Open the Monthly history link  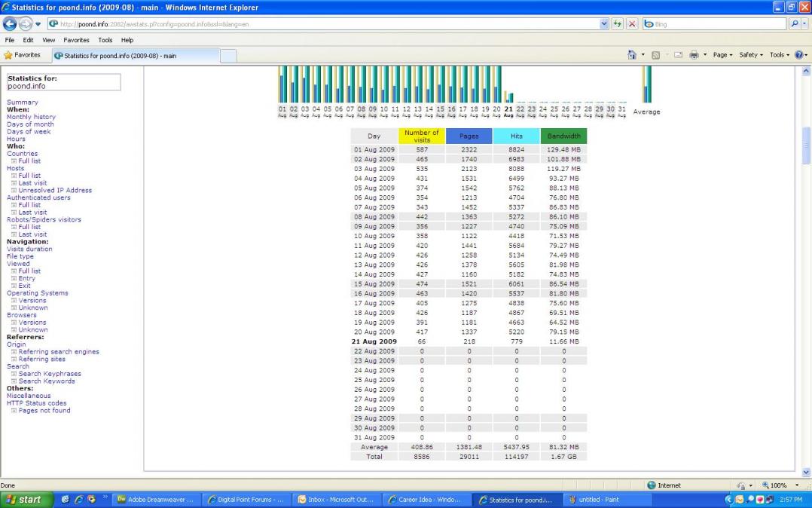click(31, 117)
